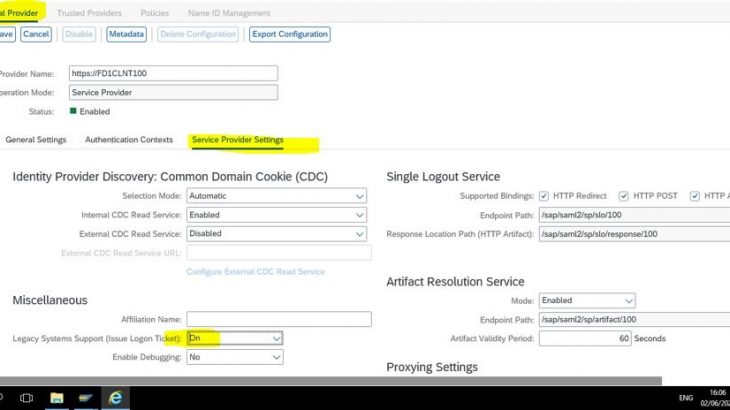Click Single Logout Endpoint Path field
This screenshot has height=410, width=730.
[634, 215]
